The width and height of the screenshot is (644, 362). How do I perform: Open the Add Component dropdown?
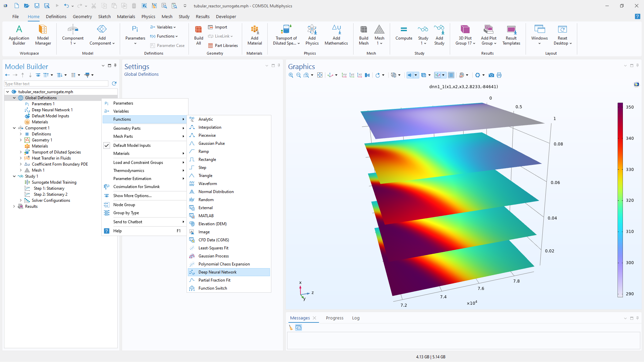pyautogui.click(x=102, y=35)
